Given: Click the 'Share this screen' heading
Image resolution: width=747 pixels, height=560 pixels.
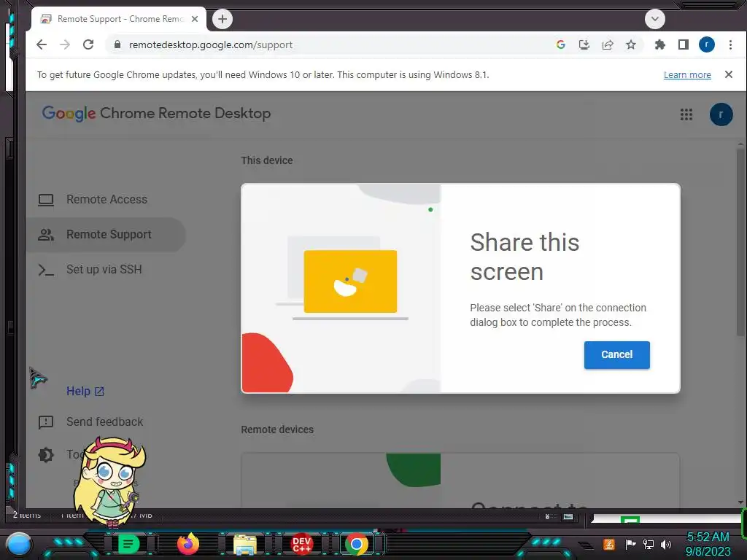Looking at the screenshot, I should point(525,257).
